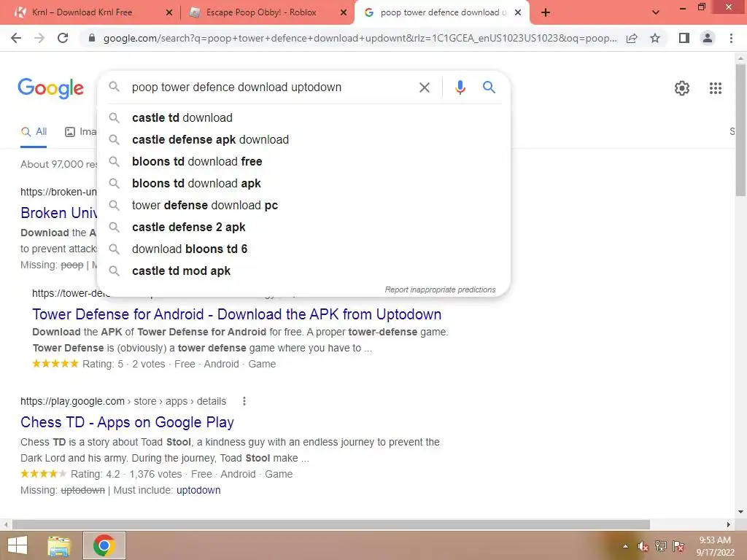Go to Google homepage logo
Screen dimensions: 747x560
pyautogui.click(x=51, y=88)
